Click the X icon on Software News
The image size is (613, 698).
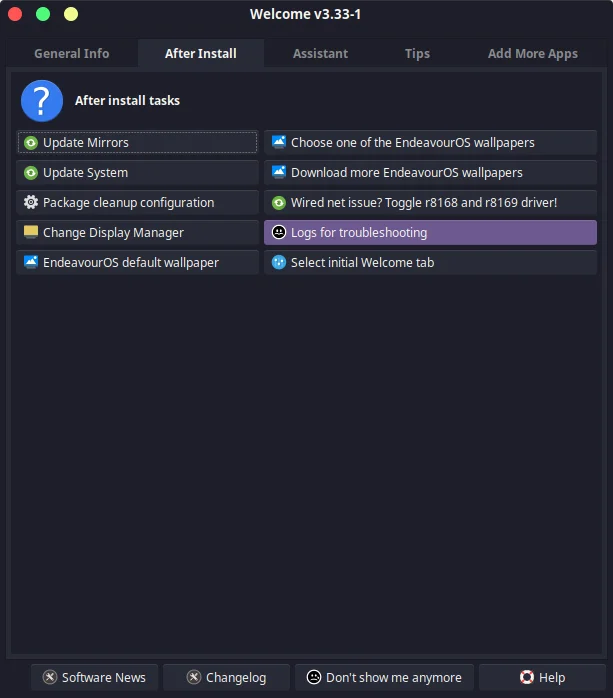point(50,677)
